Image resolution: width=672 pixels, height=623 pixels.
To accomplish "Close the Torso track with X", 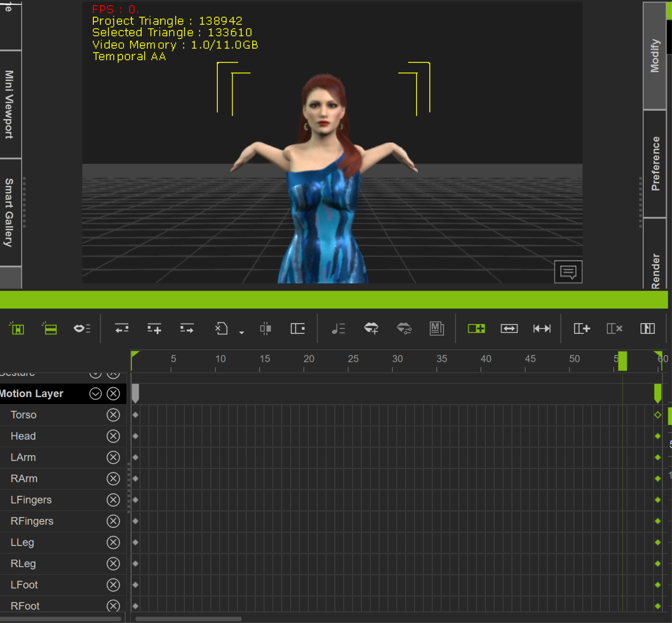I will point(113,415).
